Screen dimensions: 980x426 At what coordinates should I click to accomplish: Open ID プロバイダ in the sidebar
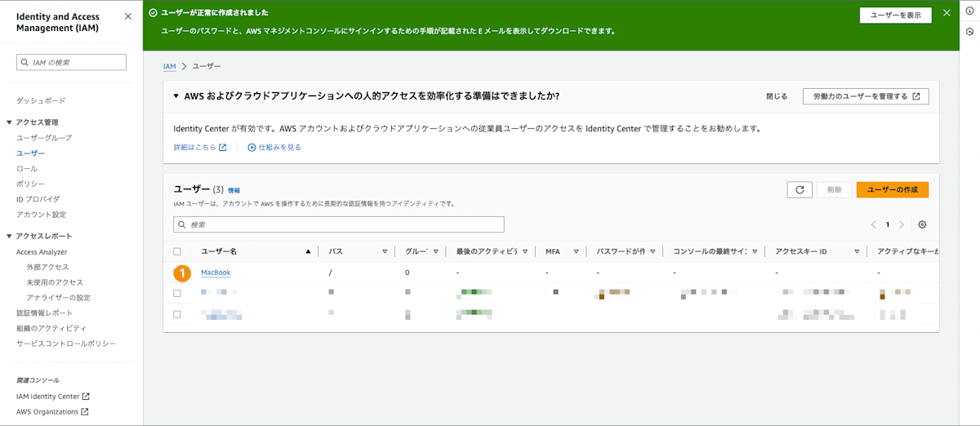[x=38, y=199]
